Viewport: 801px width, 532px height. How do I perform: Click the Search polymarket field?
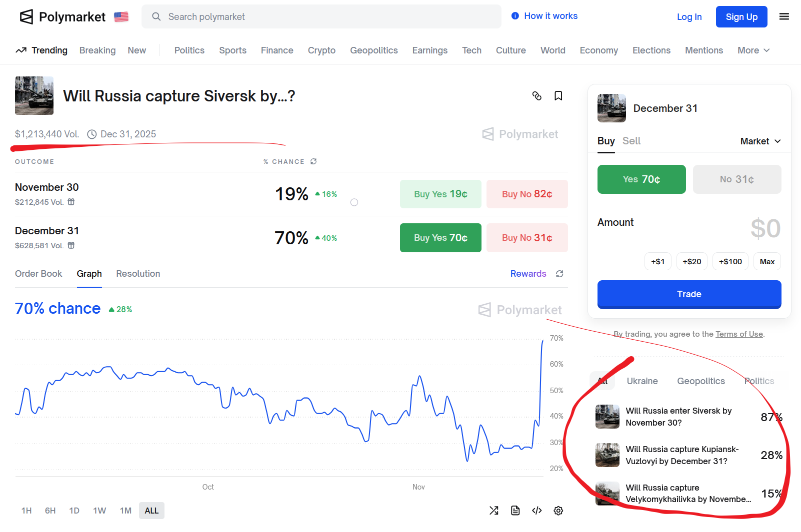[321, 16]
